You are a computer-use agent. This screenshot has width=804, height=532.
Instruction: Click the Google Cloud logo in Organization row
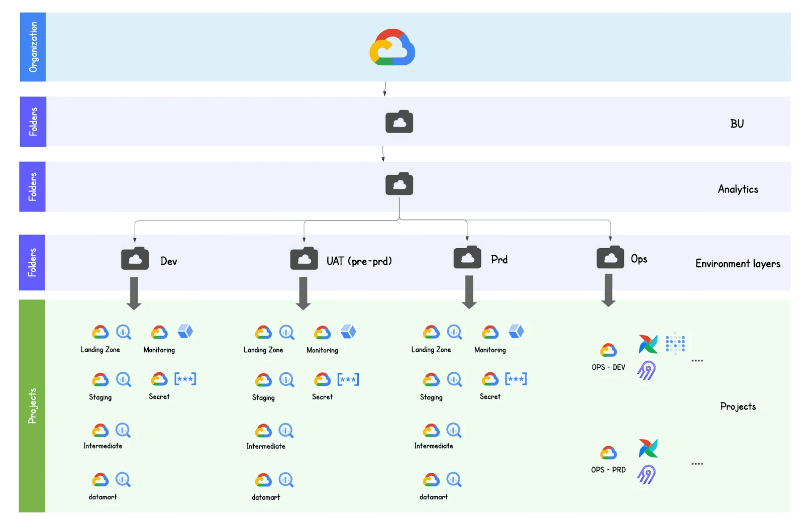click(392, 47)
